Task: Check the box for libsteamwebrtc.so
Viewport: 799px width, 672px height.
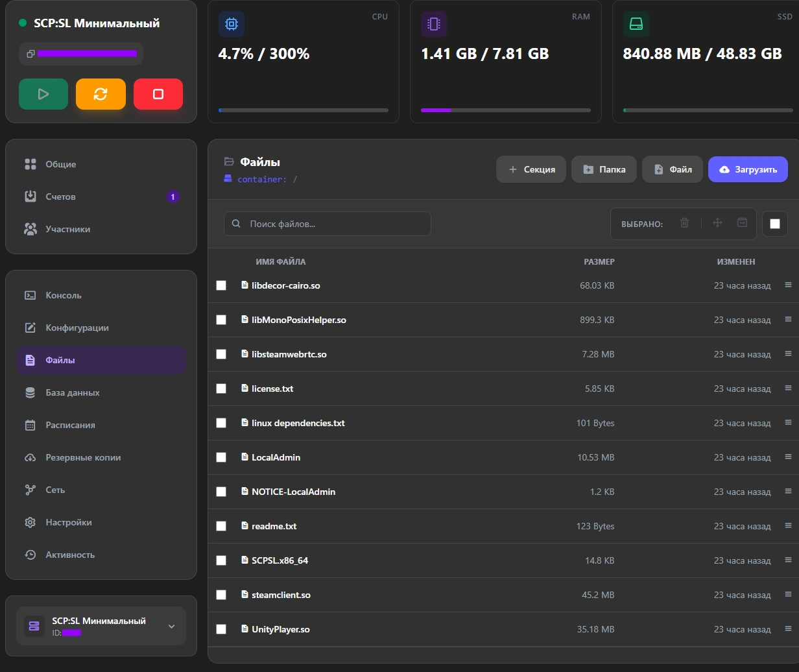Action: click(221, 354)
